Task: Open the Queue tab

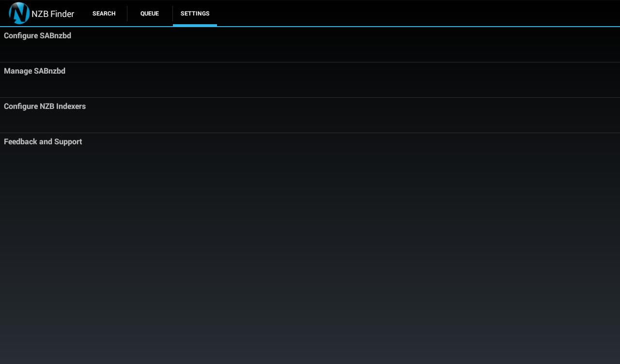Action: tap(150, 14)
